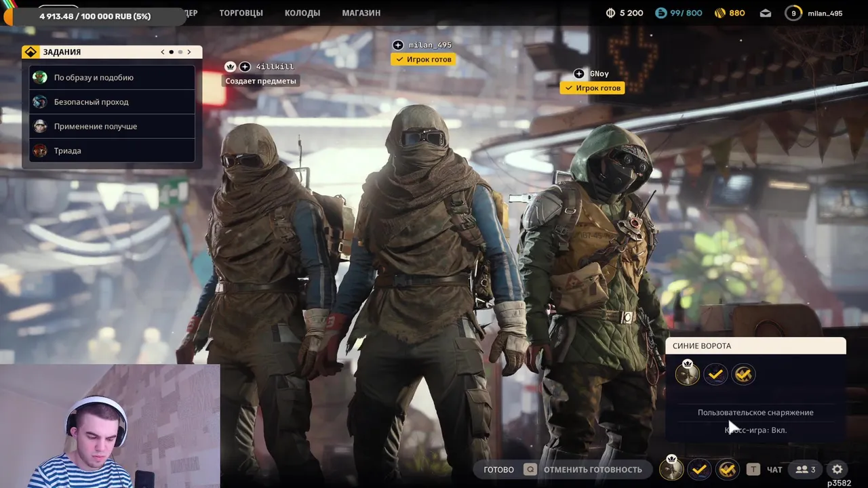
Task: Click third checkmark avatar in Синие ворота panel
Action: click(x=743, y=374)
